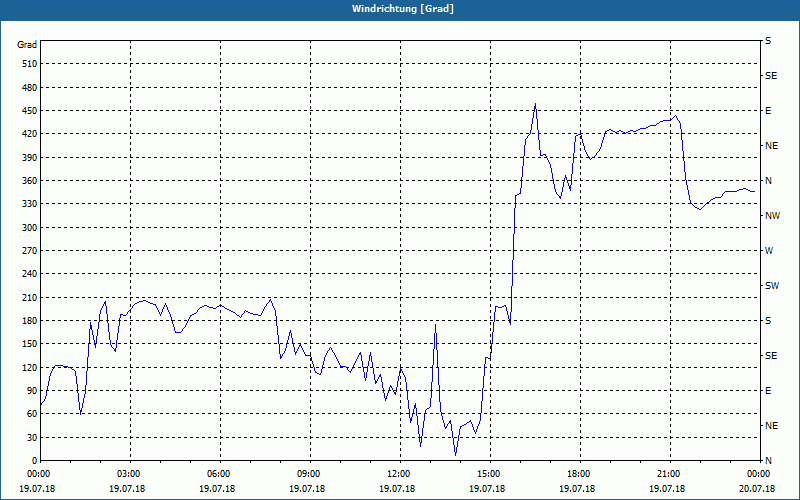Select the 300 y-axis value
This screenshot has width=800, height=500.
[x=29, y=227]
